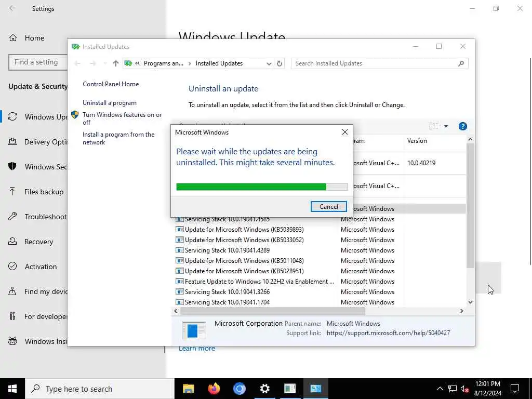Refresh the Installed Updates list
The image size is (532, 399).
[279, 63]
